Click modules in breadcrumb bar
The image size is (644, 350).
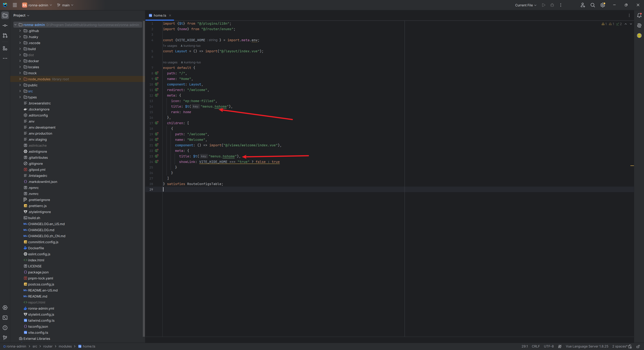click(x=65, y=346)
